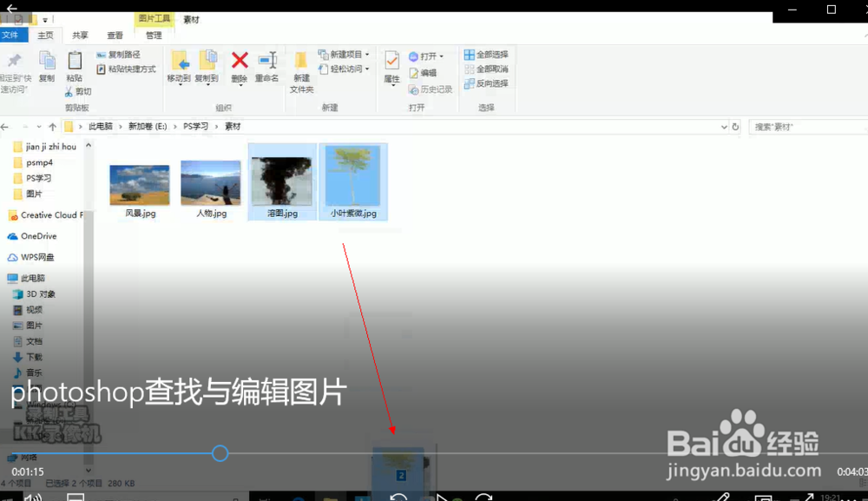Click PS学习 in the address path
The width and height of the screenshot is (868, 501).
pos(195,127)
